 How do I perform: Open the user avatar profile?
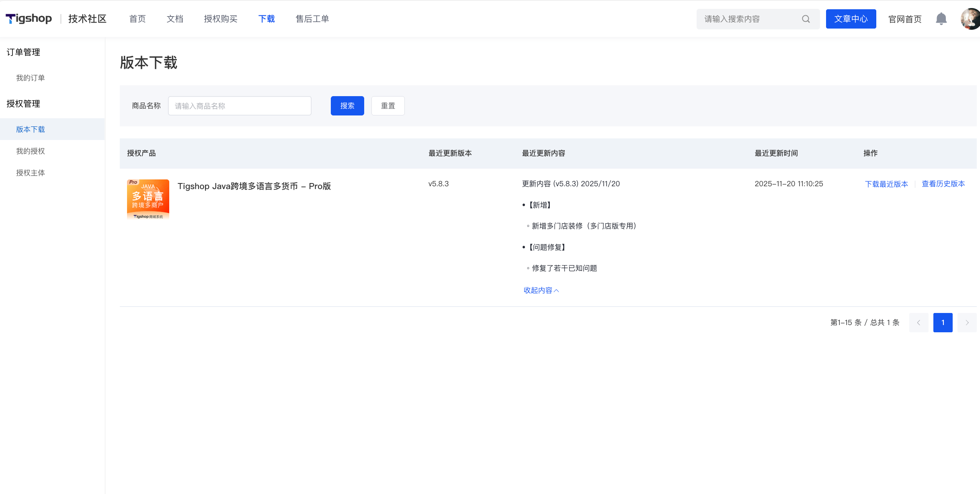coord(970,19)
